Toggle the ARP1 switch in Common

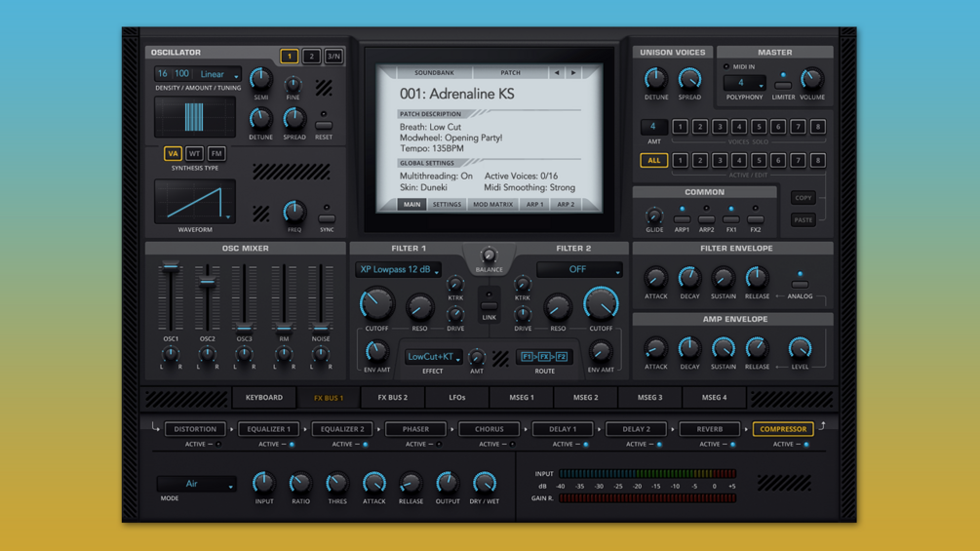[x=682, y=219]
